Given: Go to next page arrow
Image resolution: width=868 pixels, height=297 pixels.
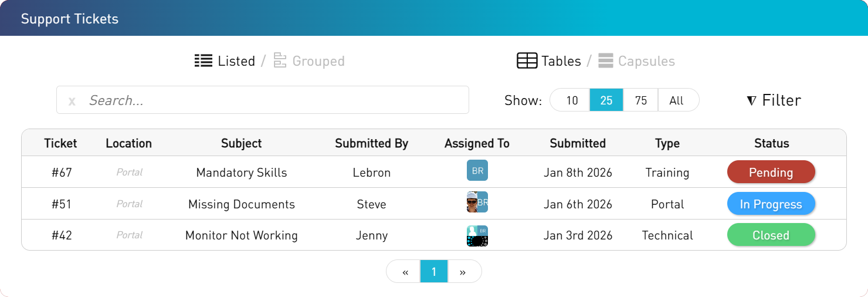Looking at the screenshot, I should [463, 272].
